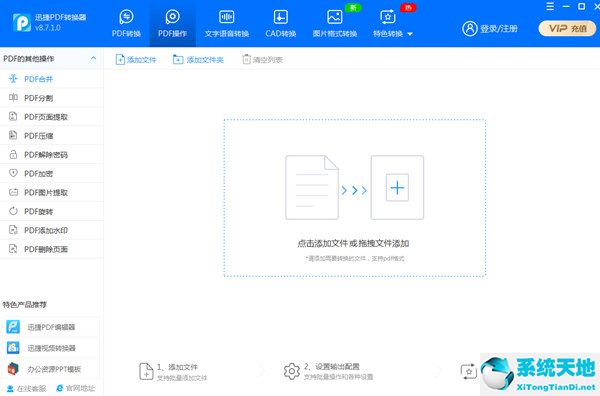Open the PDF转换 tool tab
This screenshot has height=396, width=600.
pyautogui.click(x=126, y=24)
